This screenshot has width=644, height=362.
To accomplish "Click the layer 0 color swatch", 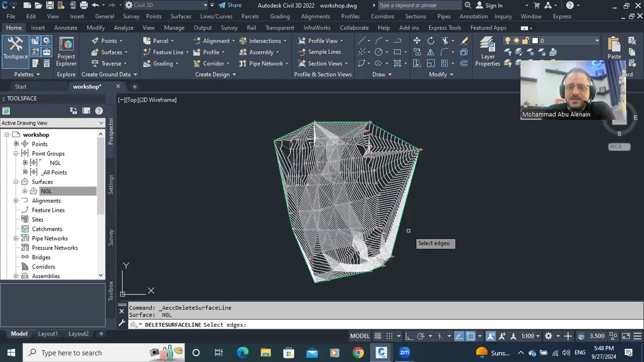I will pos(535,41).
